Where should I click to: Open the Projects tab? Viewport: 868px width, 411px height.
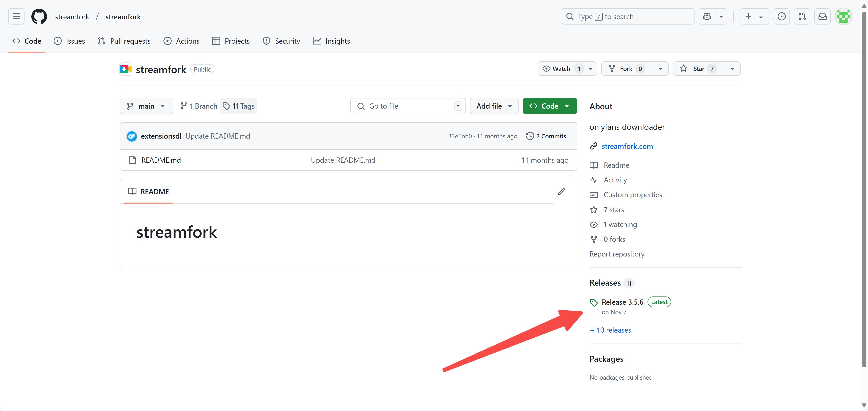click(231, 41)
